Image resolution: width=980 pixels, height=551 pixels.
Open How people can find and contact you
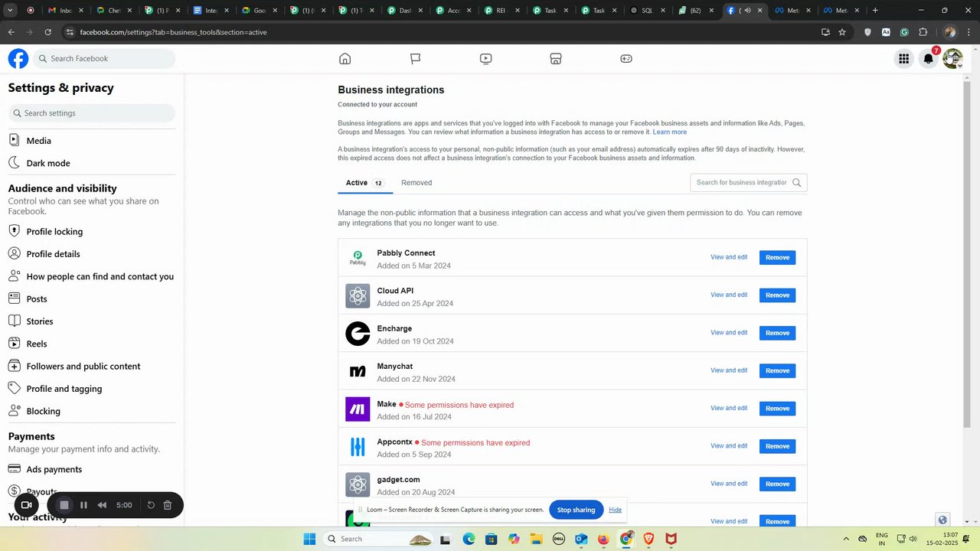pos(92,276)
